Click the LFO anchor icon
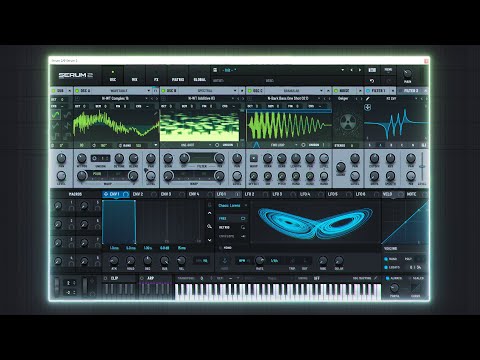Screen dimensions: 480x360 [x=225, y=261]
